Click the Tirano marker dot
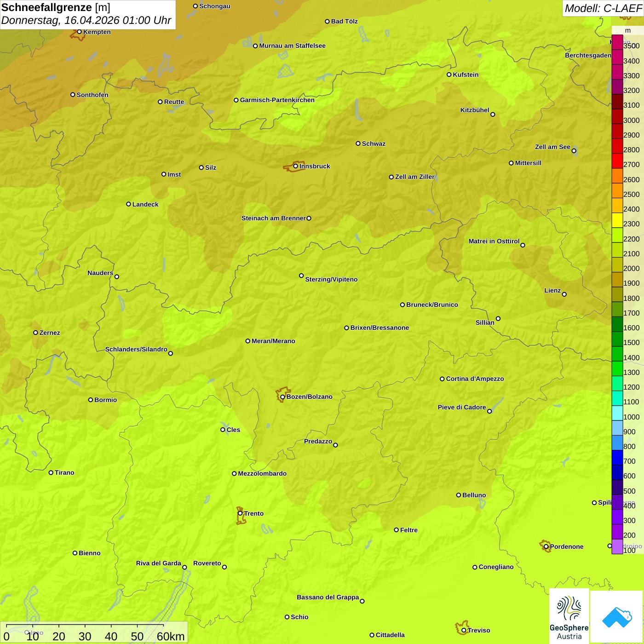The image size is (644, 644). point(51,472)
